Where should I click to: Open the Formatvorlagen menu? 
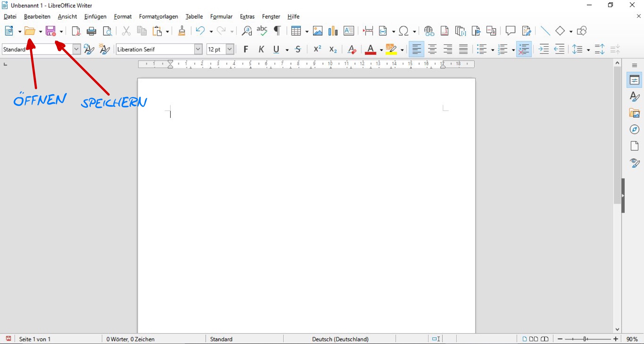pos(158,17)
